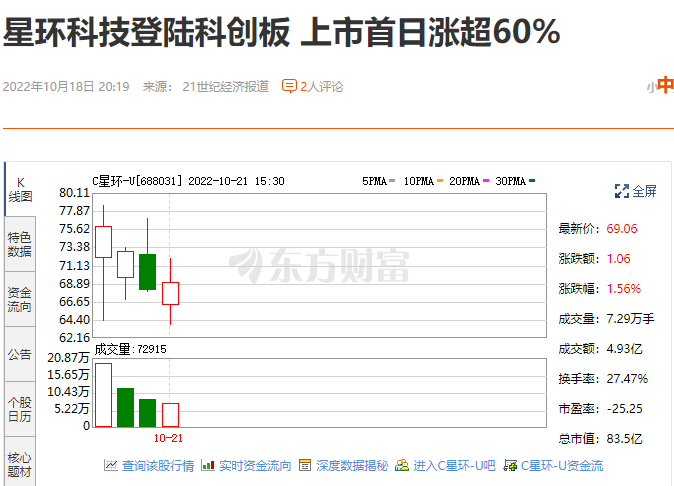The height and width of the screenshot is (486, 674).
Task: Click the orange comment bubble icon
Action: pyautogui.click(x=289, y=86)
